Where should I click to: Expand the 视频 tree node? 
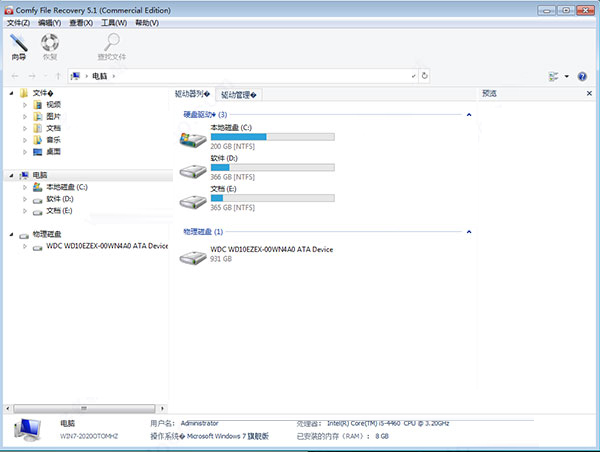click(25, 105)
